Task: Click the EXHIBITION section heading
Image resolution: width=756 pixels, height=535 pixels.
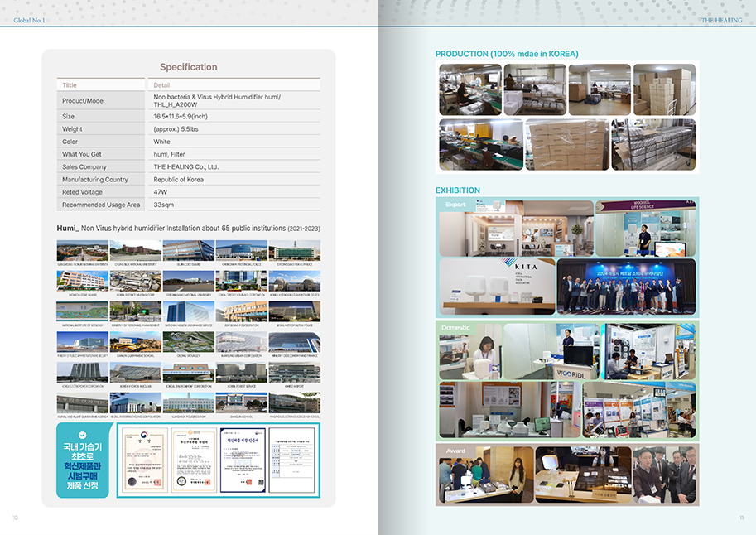Action: tap(458, 190)
